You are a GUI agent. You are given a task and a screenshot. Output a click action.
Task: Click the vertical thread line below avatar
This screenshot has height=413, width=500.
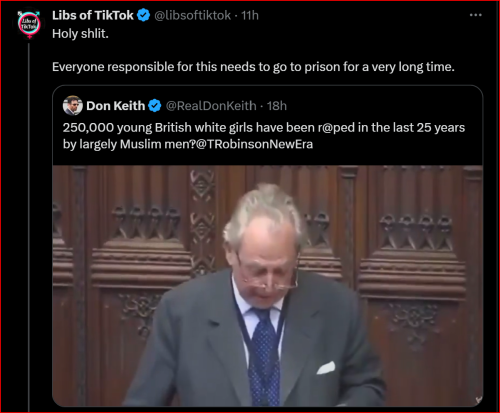pyautogui.click(x=29, y=227)
